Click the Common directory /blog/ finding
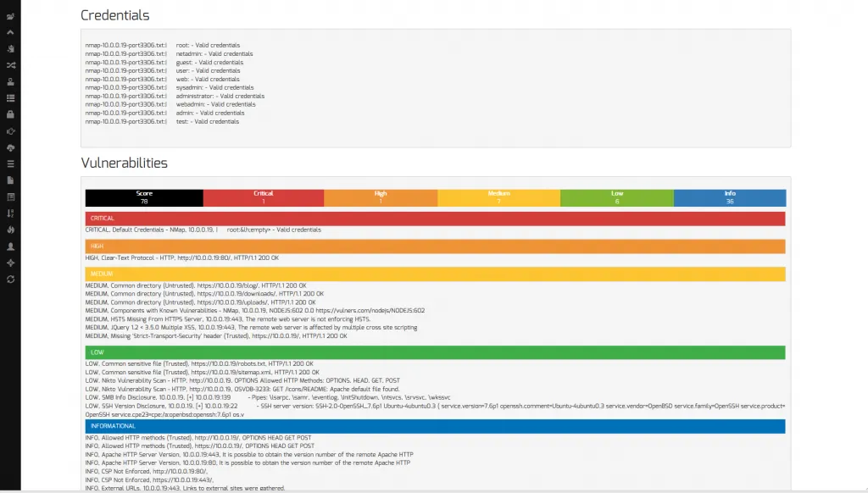Viewport: 868px width, 493px height. coord(196,285)
